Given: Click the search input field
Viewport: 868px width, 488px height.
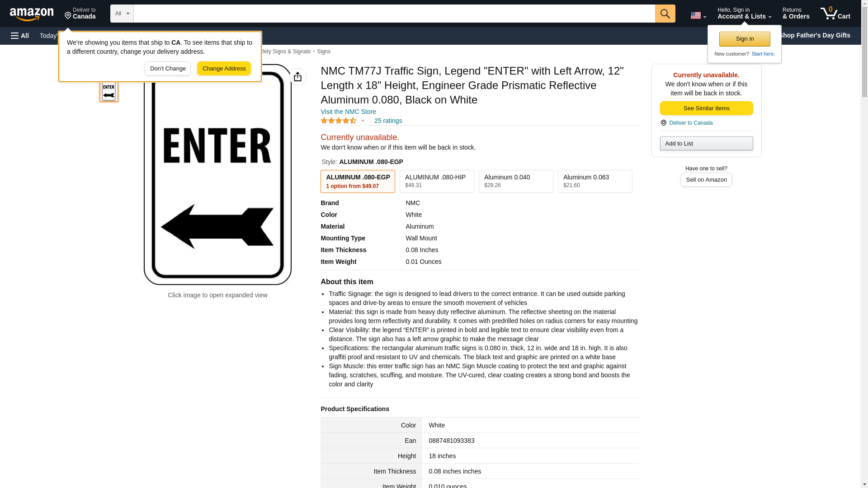Looking at the screenshot, I should [394, 14].
